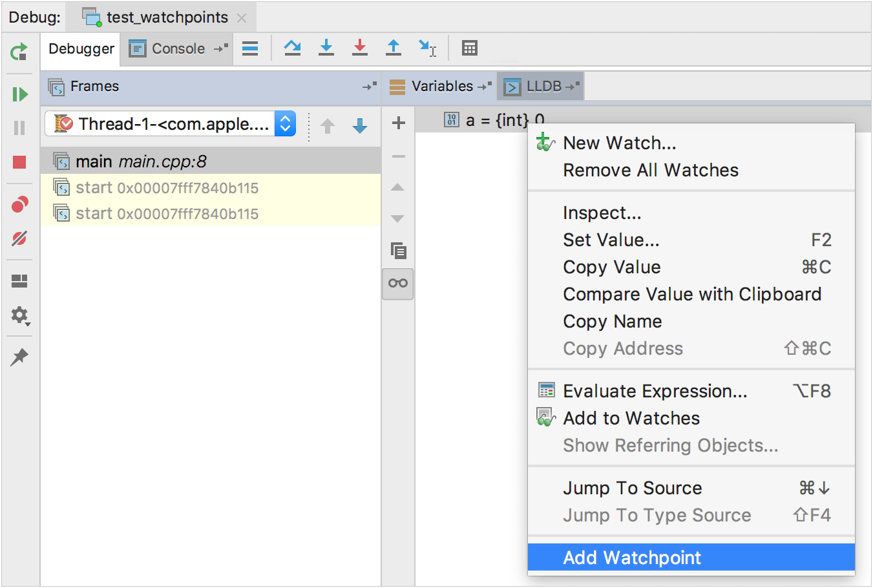Screen dimensions: 873x588
Task: Choose Evaluate Expression... from the context menu
Action: click(x=691, y=391)
